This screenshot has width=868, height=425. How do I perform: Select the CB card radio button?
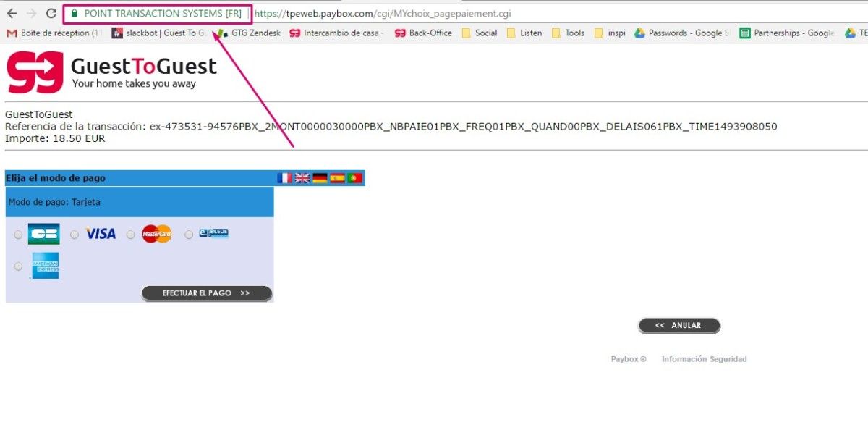coord(18,235)
